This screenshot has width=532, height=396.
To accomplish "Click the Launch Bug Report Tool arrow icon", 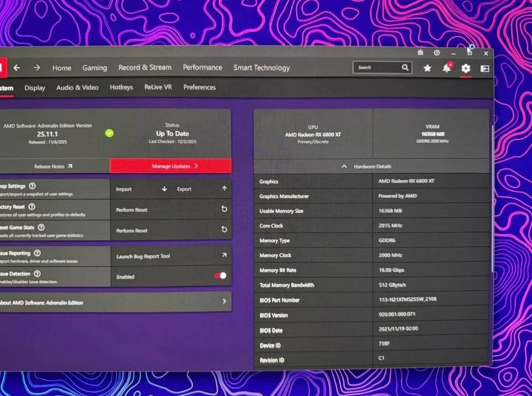I will coord(224,255).
